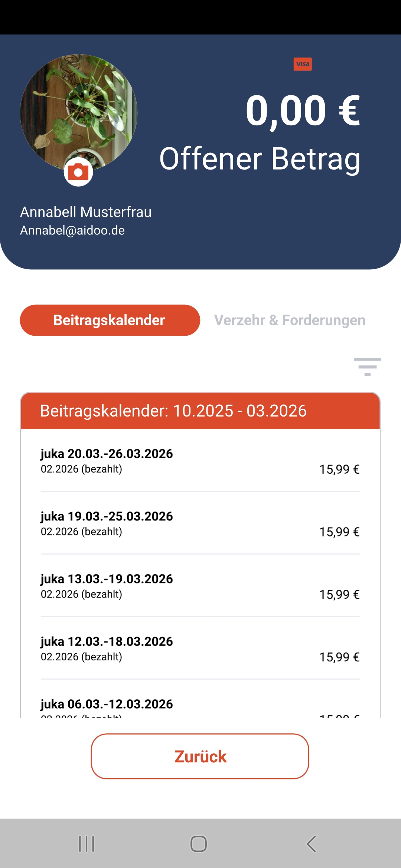Viewport: 401px width, 868px height.
Task: Tap the profile picture thumbnail
Action: click(x=78, y=111)
